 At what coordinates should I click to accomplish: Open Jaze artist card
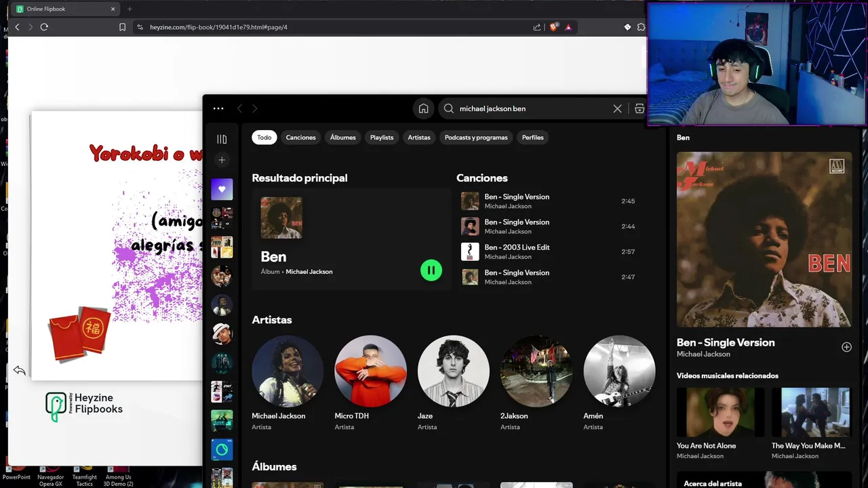tap(453, 383)
